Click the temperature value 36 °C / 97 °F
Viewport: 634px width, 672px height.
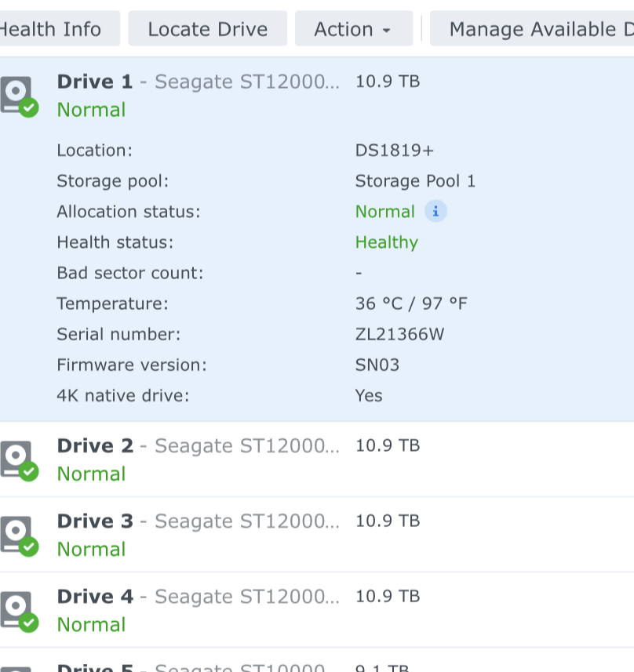click(x=411, y=303)
